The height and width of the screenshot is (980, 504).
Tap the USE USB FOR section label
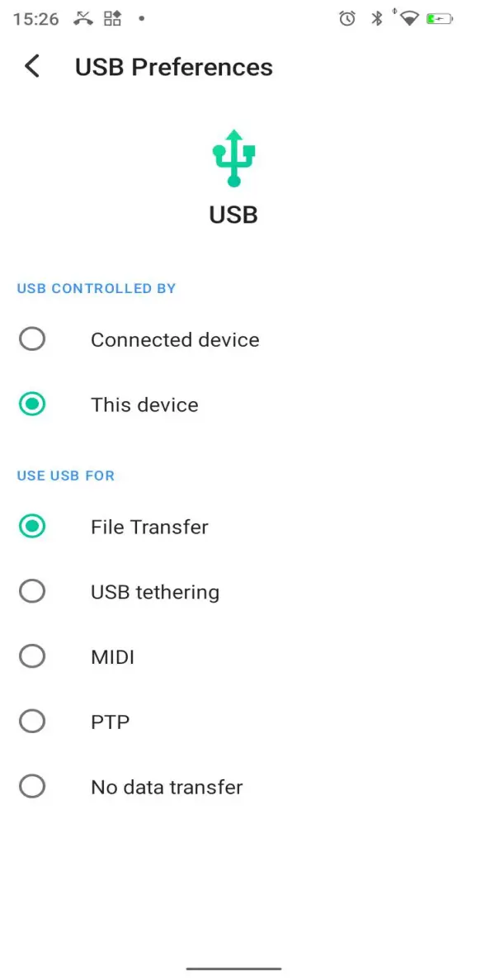[65, 476]
